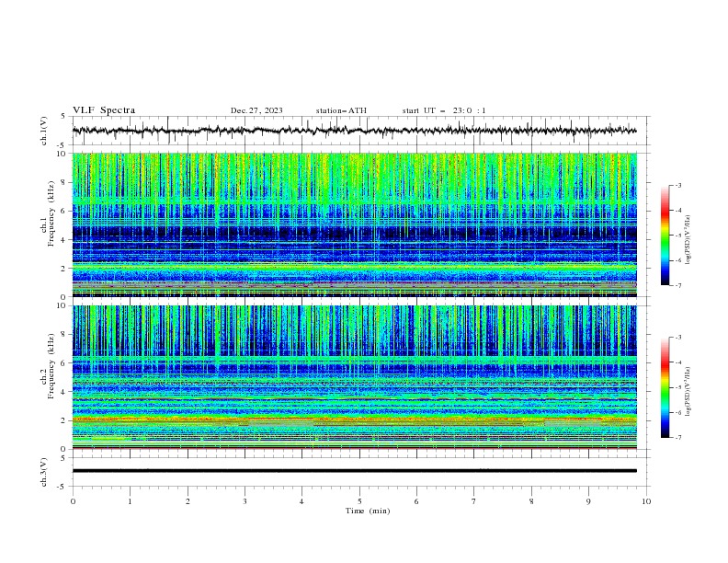Click the ch.1 spectrogram plot
The height and width of the screenshot is (563, 728).
[x=354, y=224]
